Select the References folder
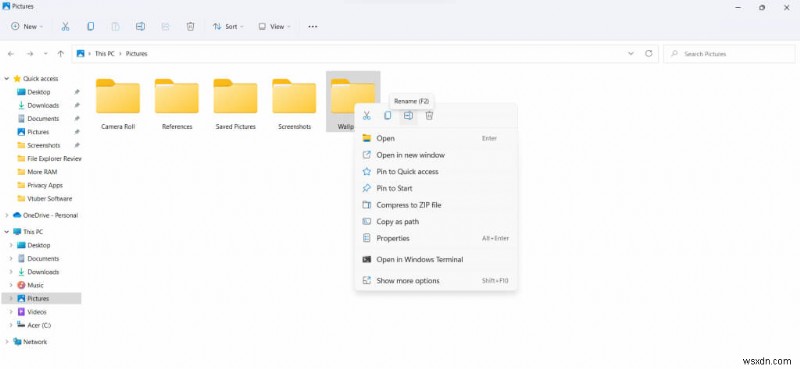Screen dimensions: 800x369 pos(177,104)
